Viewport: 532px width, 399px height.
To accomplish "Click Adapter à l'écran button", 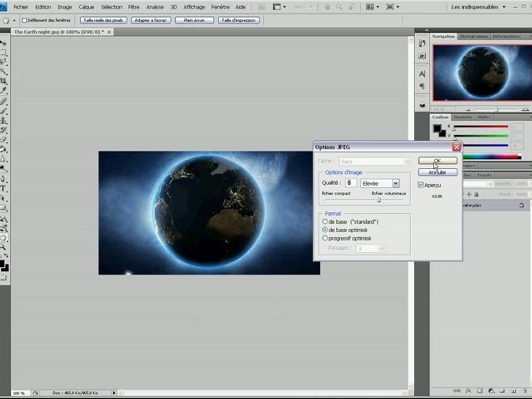I will coord(151,21).
